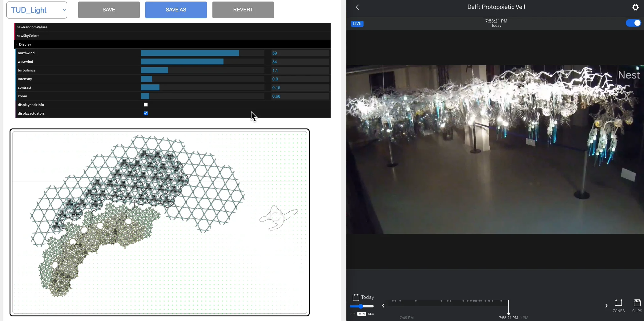This screenshot has height=321, width=644.
Task: Open the TUD_Light preset dropdown
Action: point(37,10)
